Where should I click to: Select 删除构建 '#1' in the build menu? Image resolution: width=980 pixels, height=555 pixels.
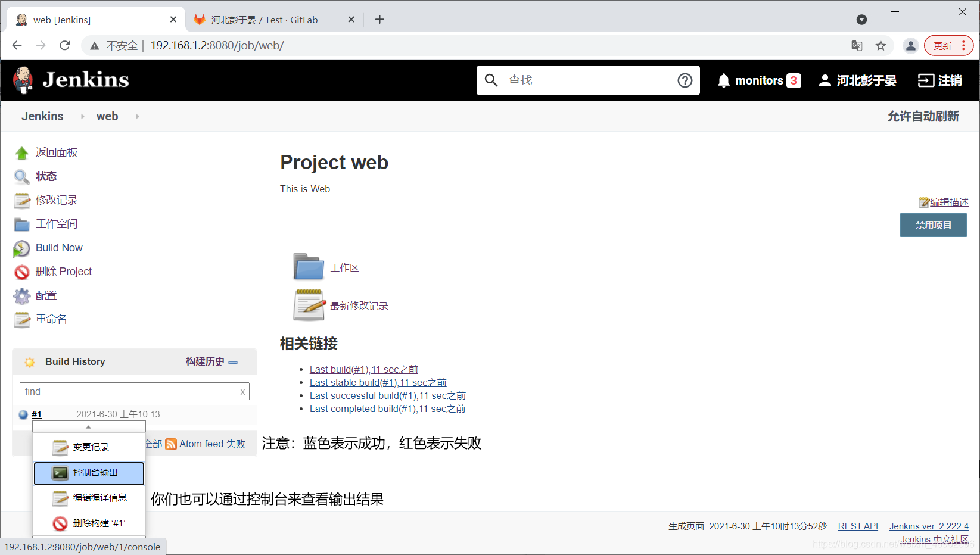(89, 523)
